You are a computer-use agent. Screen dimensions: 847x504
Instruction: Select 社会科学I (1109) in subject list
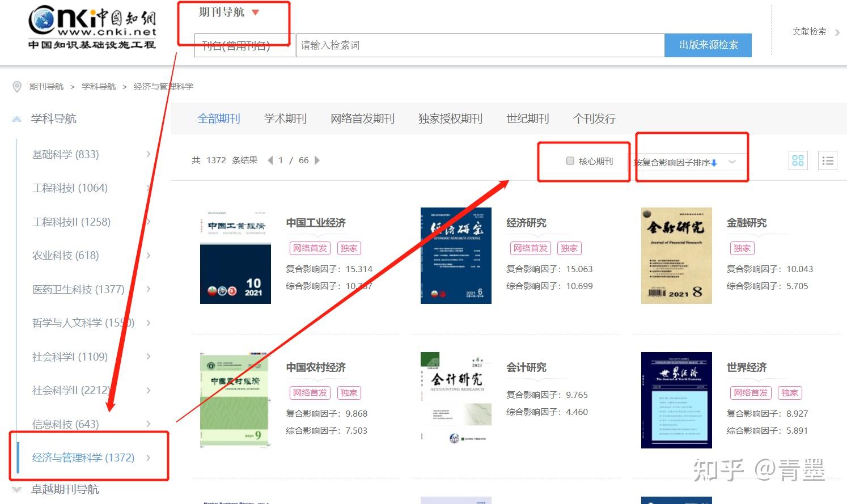pos(70,357)
